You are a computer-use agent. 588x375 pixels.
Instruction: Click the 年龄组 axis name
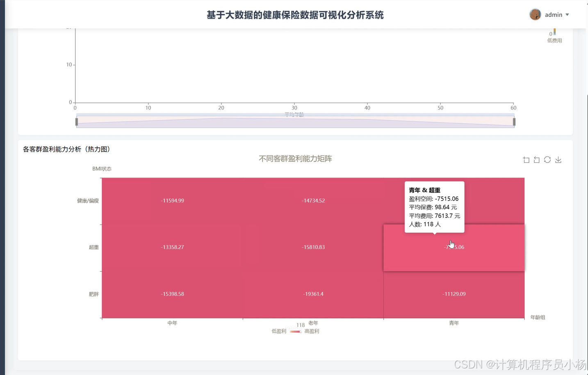point(538,317)
